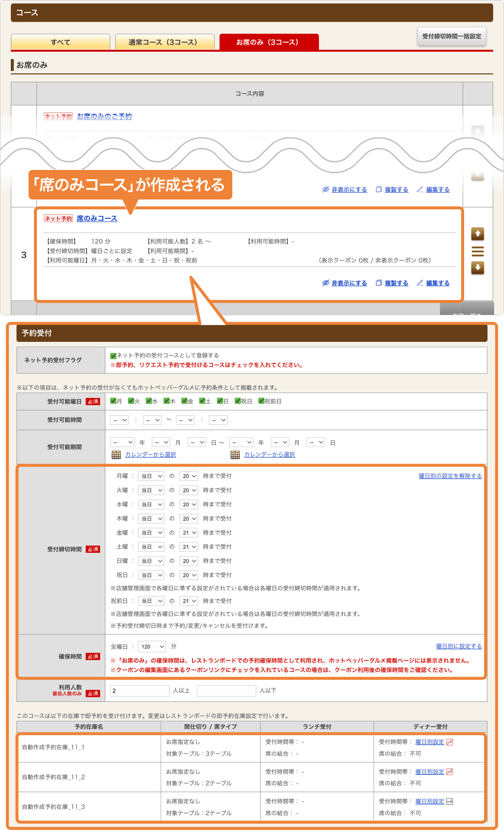
Task: Open 日曜 cutoff hour dropdown
Action: coord(189,561)
